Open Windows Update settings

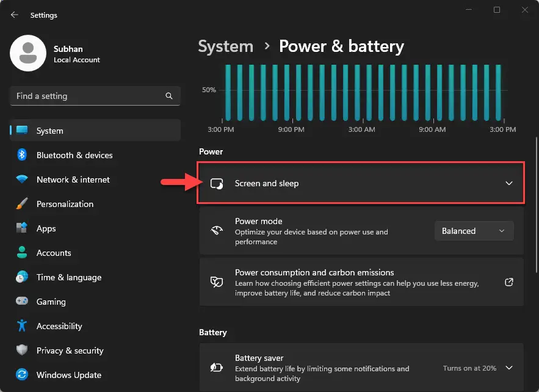coord(95,375)
